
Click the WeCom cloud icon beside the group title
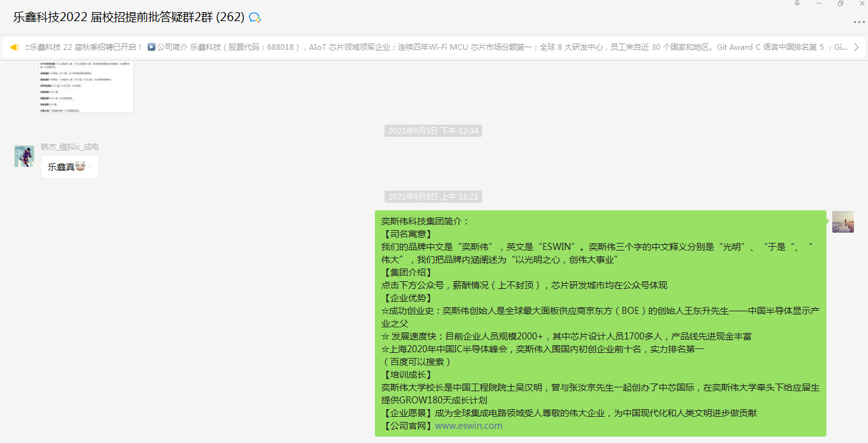pyautogui.click(x=255, y=17)
